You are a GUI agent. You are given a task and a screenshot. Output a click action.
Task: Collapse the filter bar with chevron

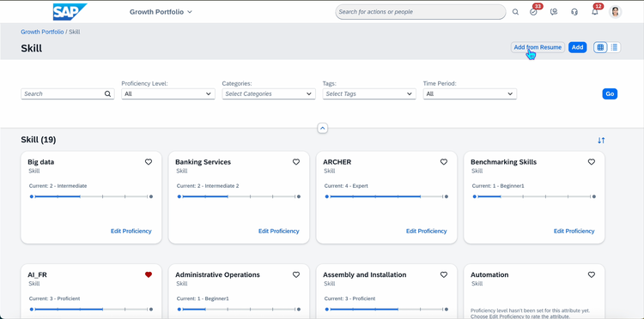[x=322, y=129]
